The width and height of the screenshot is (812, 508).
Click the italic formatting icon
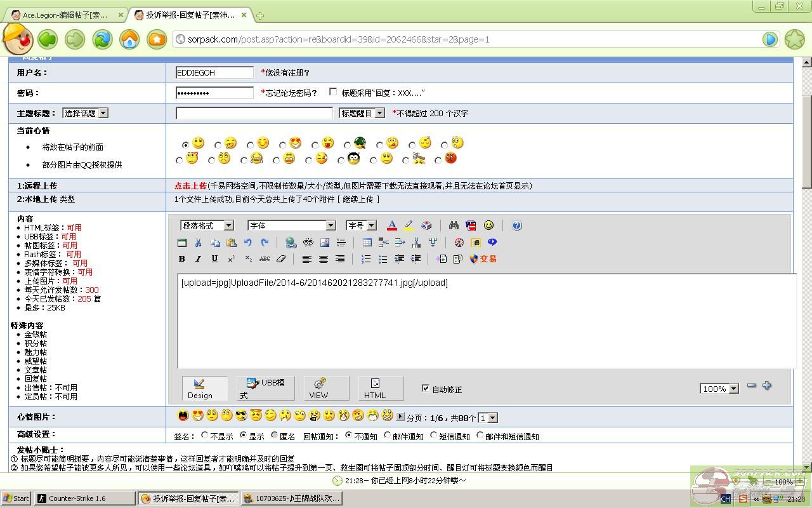[x=198, y=259]
